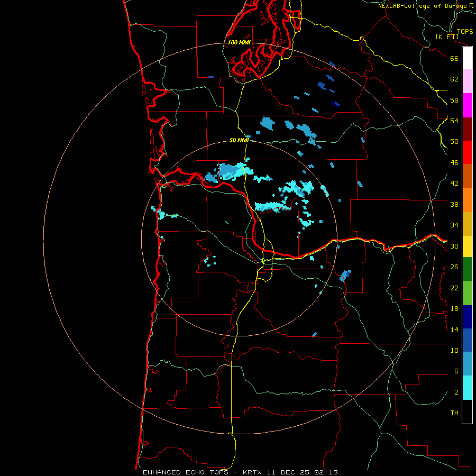
Task: Click the "50 NMI" range ring label
Action: [239, 140]
